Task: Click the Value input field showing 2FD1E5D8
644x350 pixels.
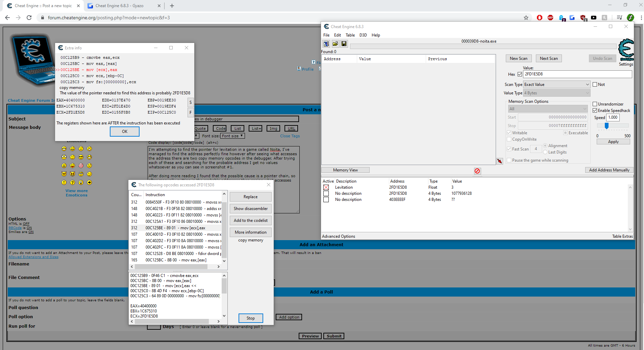Action: coord(578,74)
